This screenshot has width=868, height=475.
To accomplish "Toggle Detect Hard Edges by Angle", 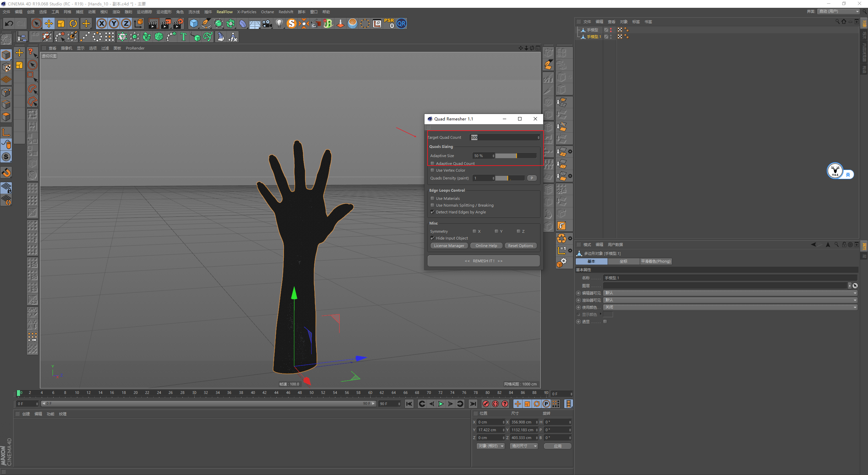I will click(x=432, y=212).
